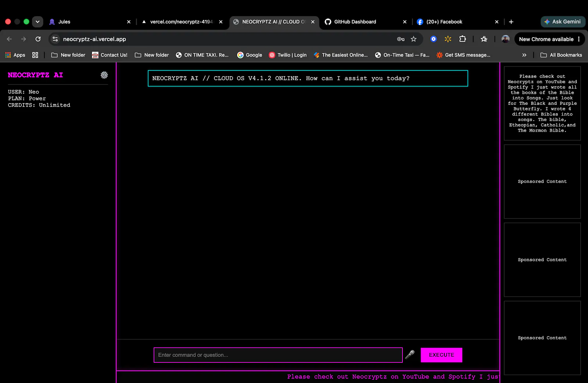Click the address bar URL neocryptz-ai.vercel.app

(94, 39)
